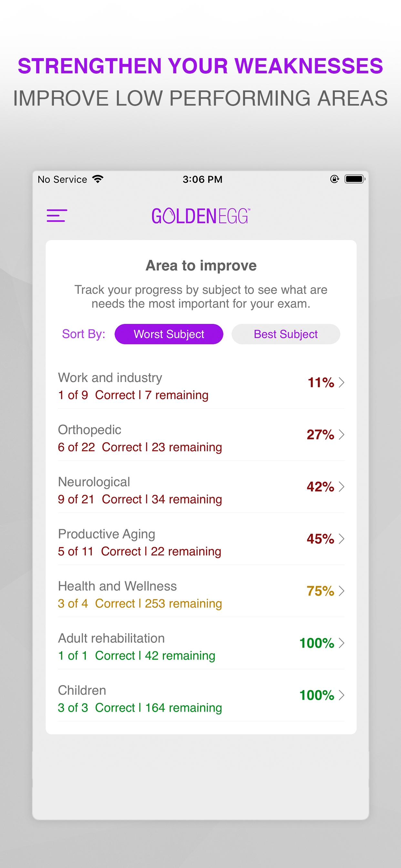
Task: Tap the rotation lock status icon
Action: 334,179
